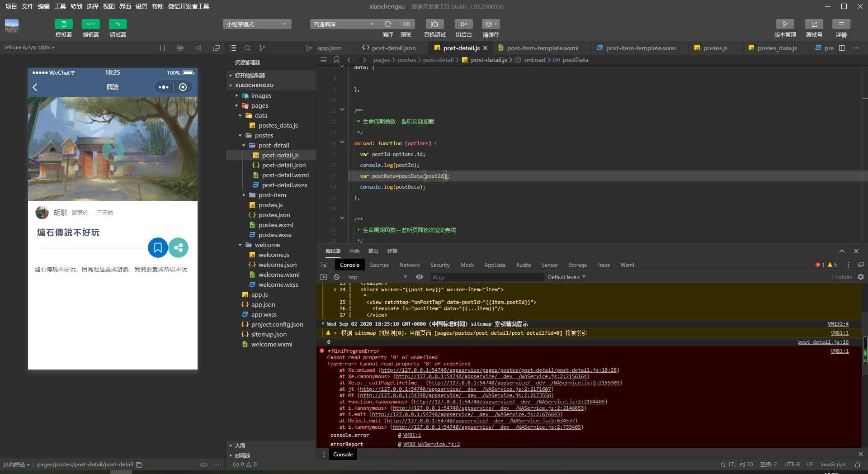Switch to the AppData devtools tab

[x=495, y=265]
